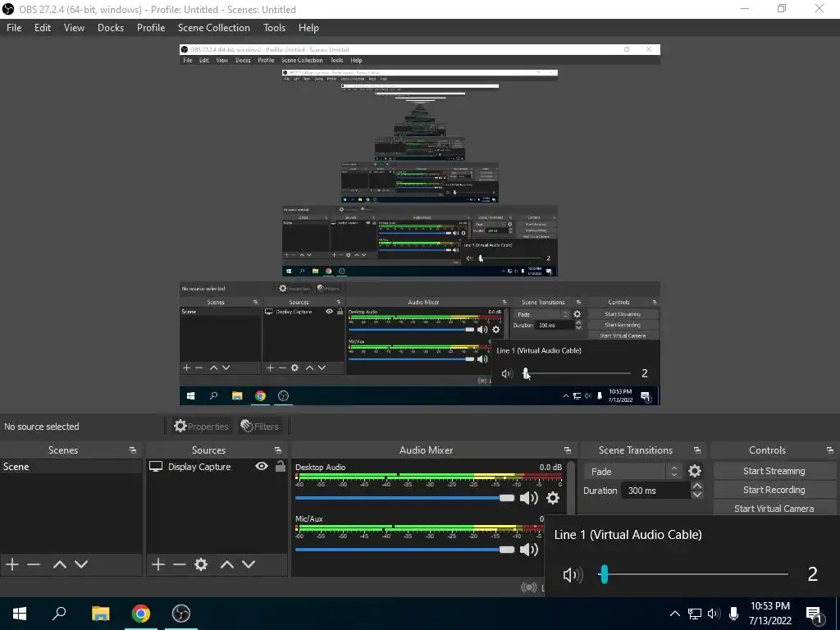Increase transition duration with up arrow
The image size is (840, 630).
tap(696, 486)
